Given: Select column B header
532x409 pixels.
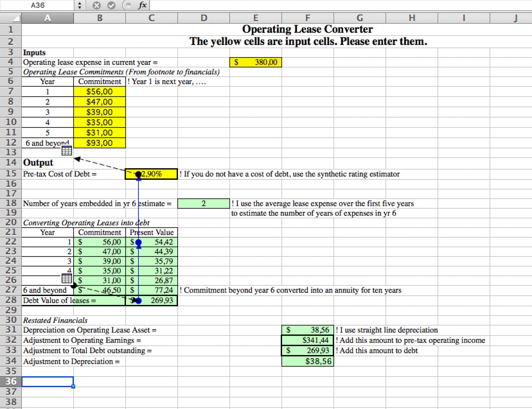Looking at the screenshot, I should 100,18.
